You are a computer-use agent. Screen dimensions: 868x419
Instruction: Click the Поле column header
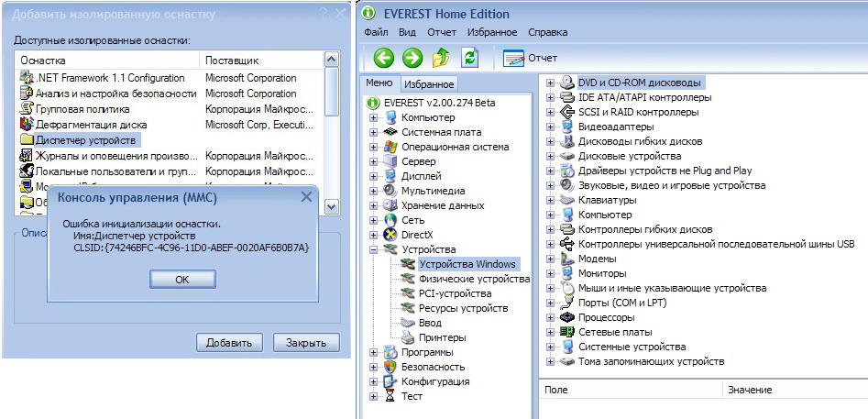(x=631, y=390)
